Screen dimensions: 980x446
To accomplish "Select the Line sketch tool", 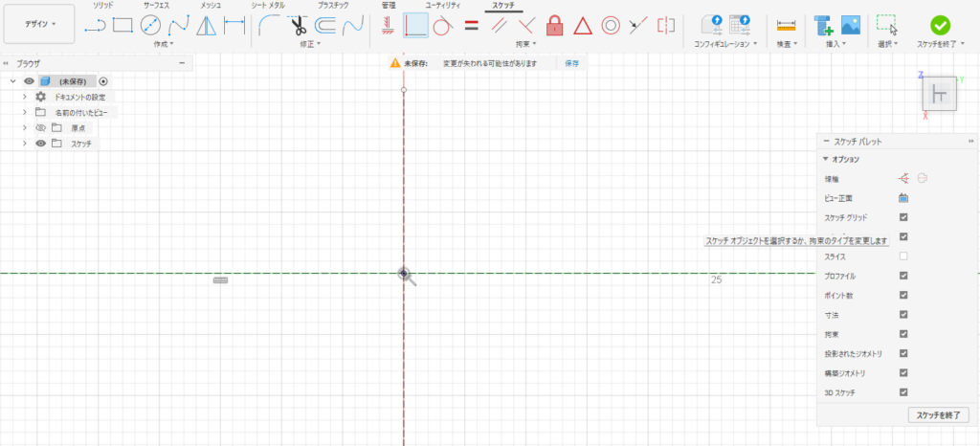I will tap(95, 26).
